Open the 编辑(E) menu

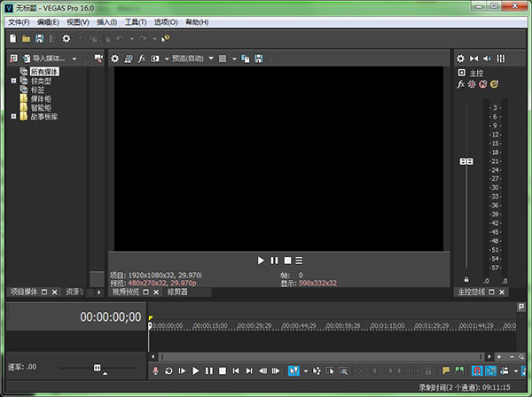coord(48,22)
